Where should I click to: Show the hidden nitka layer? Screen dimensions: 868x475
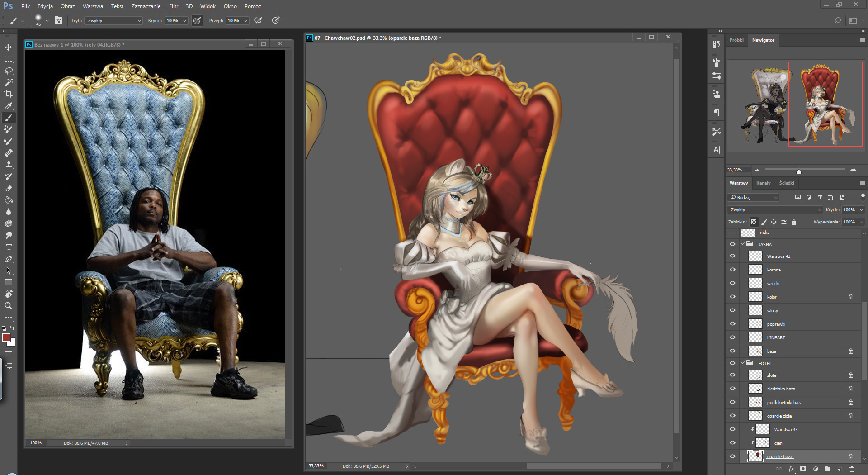(x=732, y=233)
